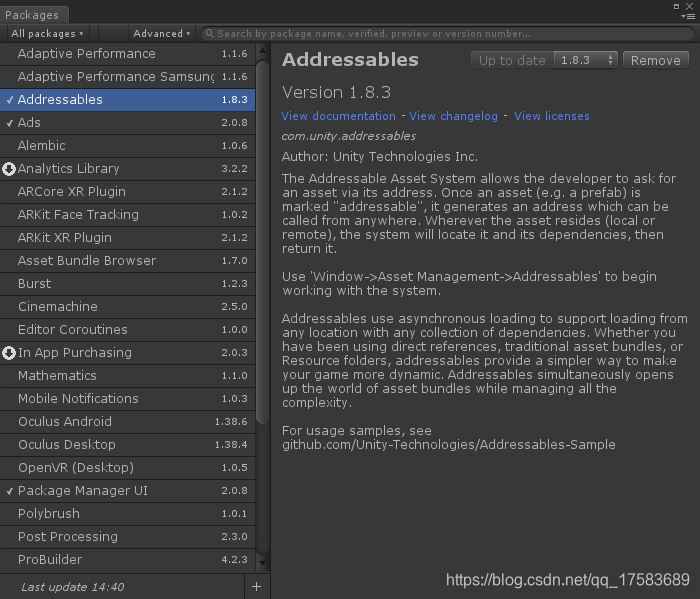
Task: Open the panel options menu icon
Action: pos(688,17)
